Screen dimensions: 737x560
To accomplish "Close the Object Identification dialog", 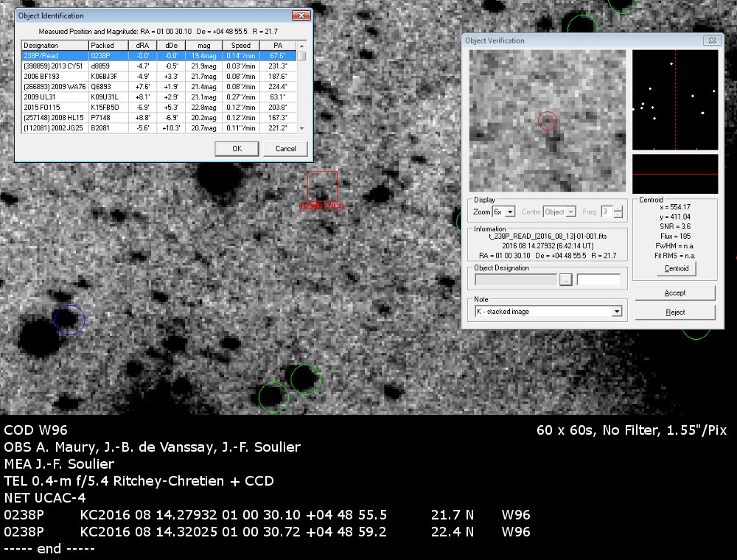I will pyautogui.click(x=300, y=15).
